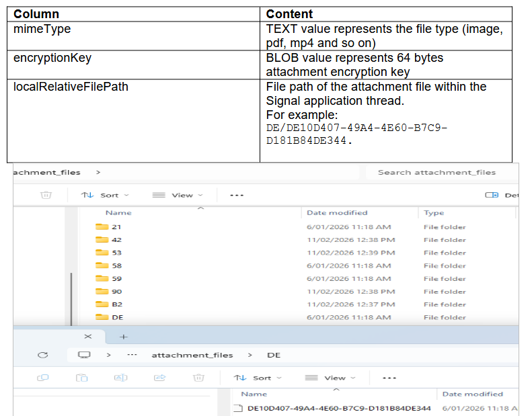This screenshot has width=532, height=416.
Task: Click attachment_files in lower breadcrumb path
Action: 192,355
